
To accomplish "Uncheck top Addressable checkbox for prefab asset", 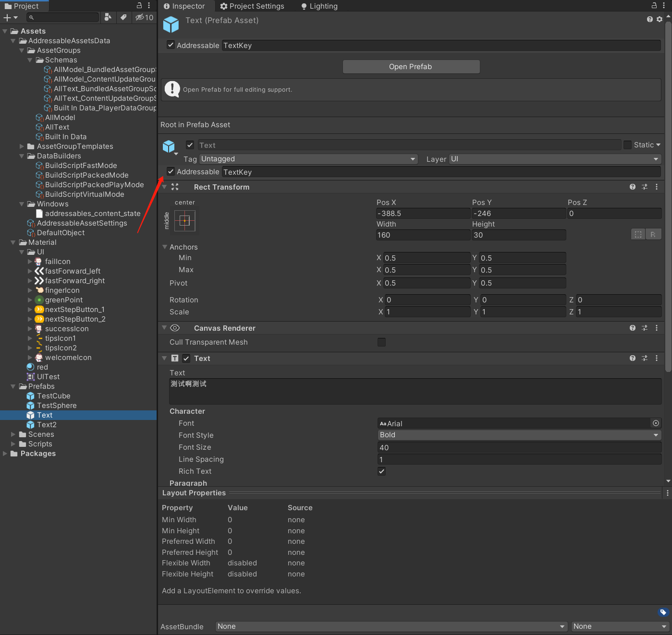I will pyautogui.click(x=171, y=45).
